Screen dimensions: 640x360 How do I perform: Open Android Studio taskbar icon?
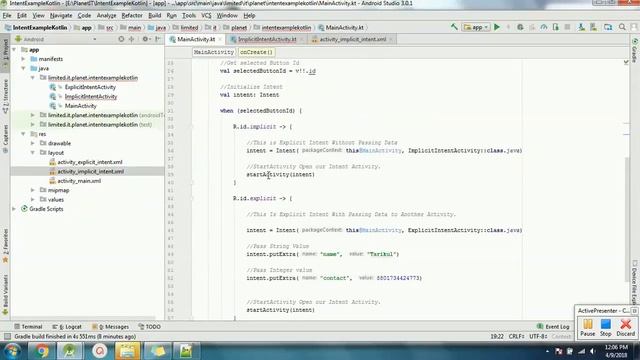(x=69, y=351)
